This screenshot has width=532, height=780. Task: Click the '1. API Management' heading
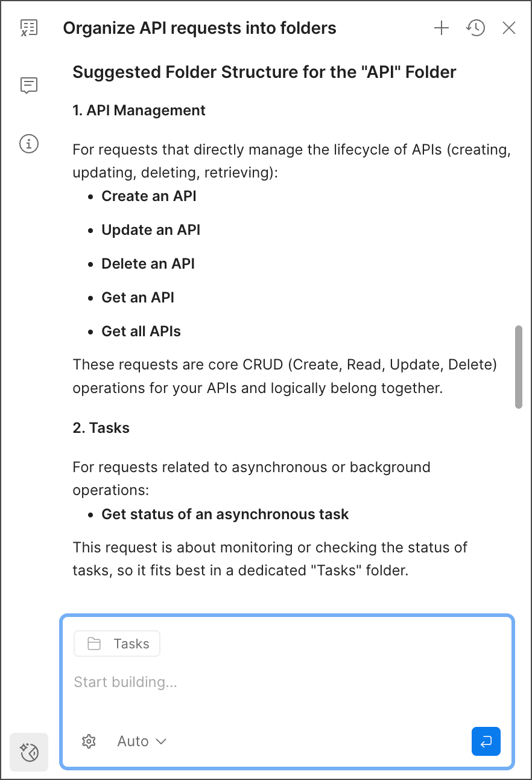click(x=139, y=110)
